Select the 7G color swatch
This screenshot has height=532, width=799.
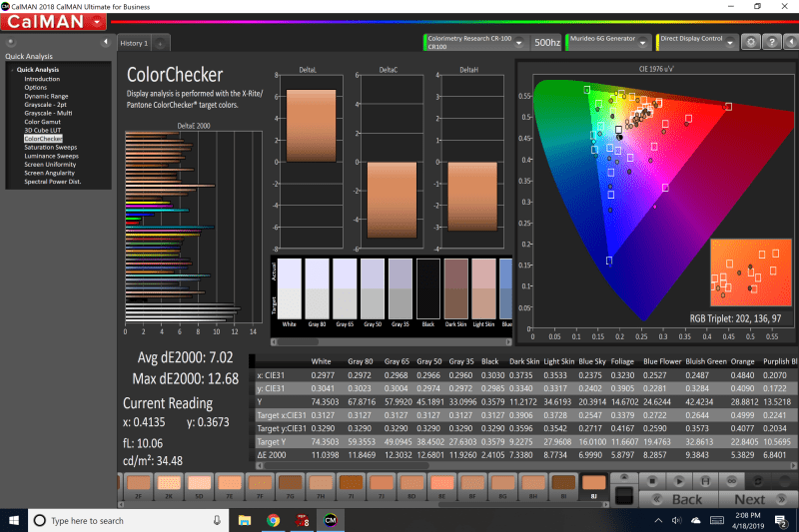[290, 486]
